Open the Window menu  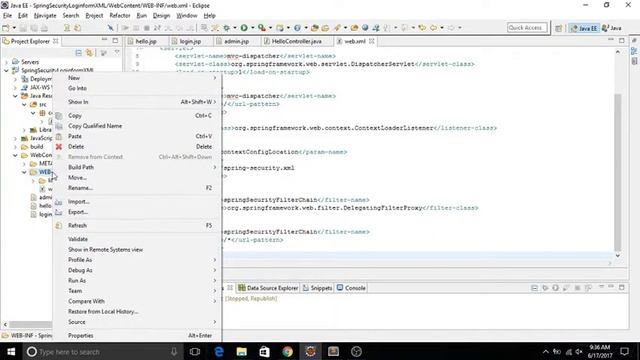tap(187, 16)
